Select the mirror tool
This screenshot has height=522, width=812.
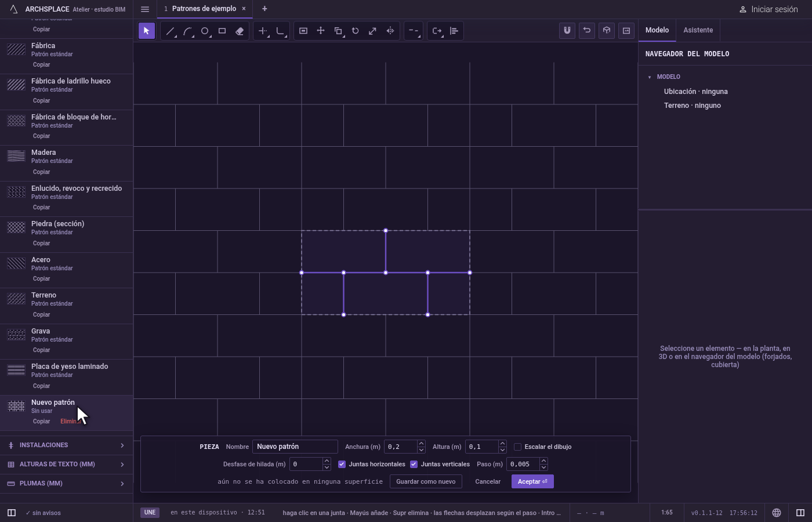pyautogui.click(x=390, y=31)
